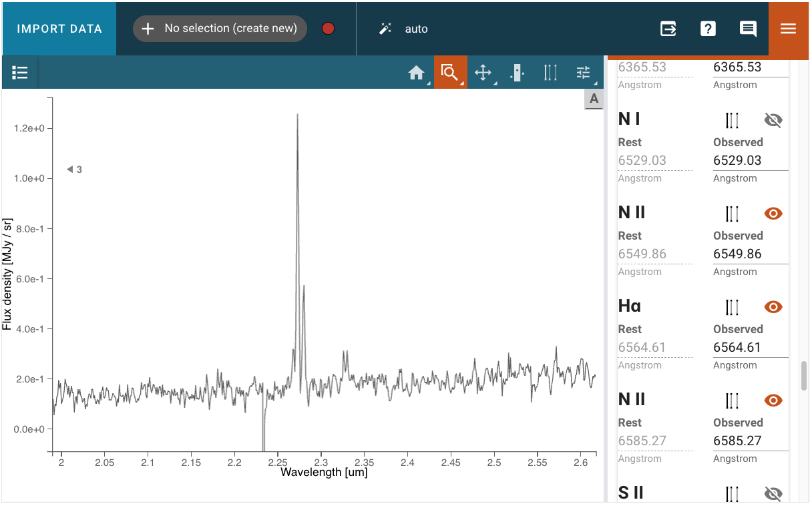Click the export window icon in header
Viewport: 812px width, 506px height.
pyautogui.click(x=668, y=29)
